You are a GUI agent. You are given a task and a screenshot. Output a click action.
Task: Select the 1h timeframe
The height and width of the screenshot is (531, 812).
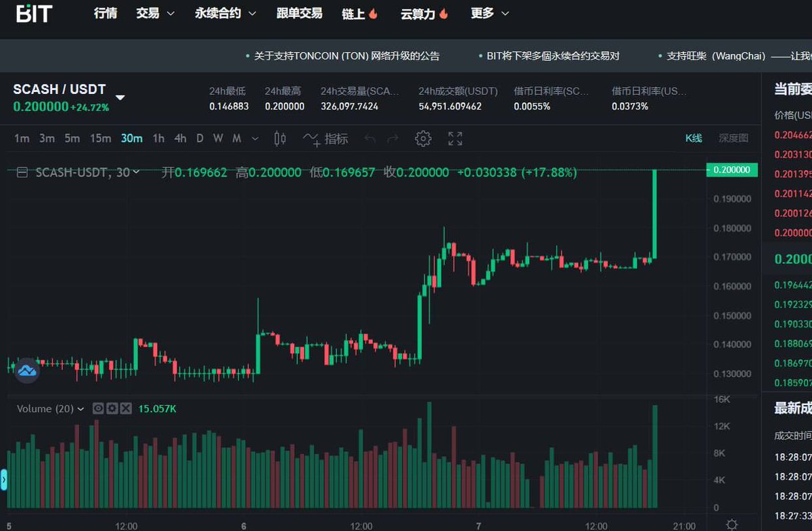[158, 139]
